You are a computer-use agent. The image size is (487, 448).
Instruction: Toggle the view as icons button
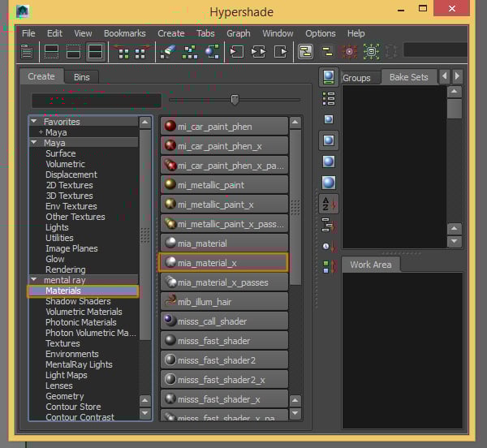point(329,77)
